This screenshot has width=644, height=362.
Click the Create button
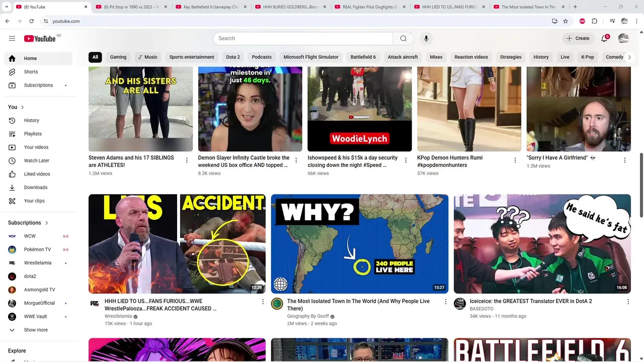[x=578, y=38]
